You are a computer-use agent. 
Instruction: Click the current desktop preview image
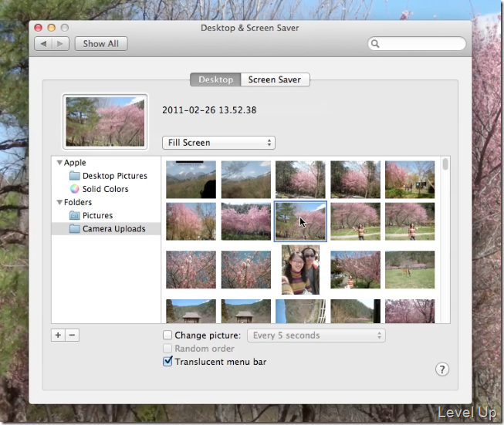[105, 122]
